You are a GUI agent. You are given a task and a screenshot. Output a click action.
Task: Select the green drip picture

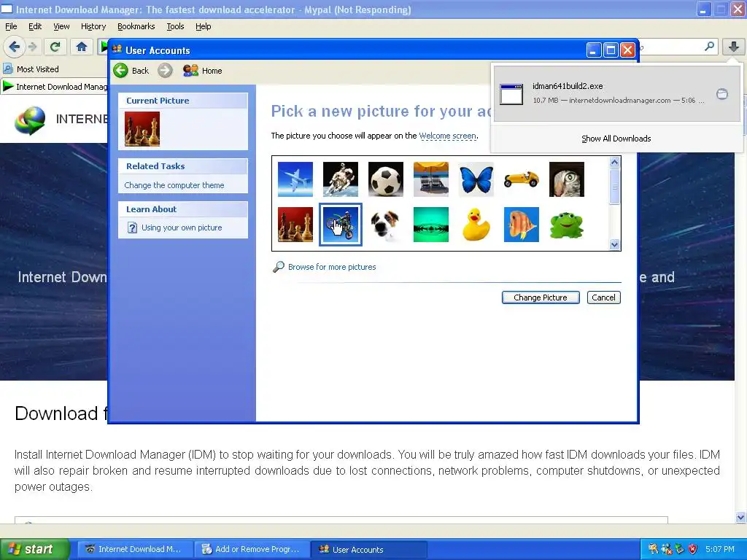coord(430,225)
